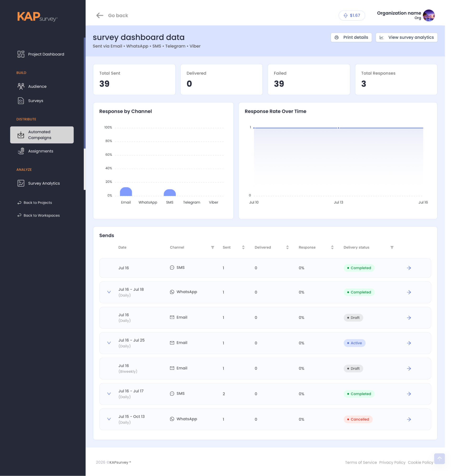This screenshot has width=451, height=476.
Task: Click the Jul 13 data point on line chart
Action: (x=339, y=128)
